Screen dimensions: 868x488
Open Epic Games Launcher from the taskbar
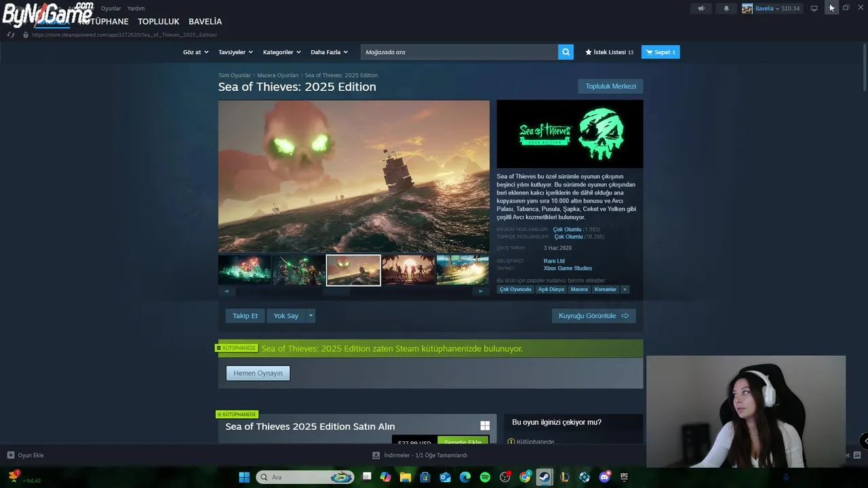pyautogui.click(x=624, y=477)
